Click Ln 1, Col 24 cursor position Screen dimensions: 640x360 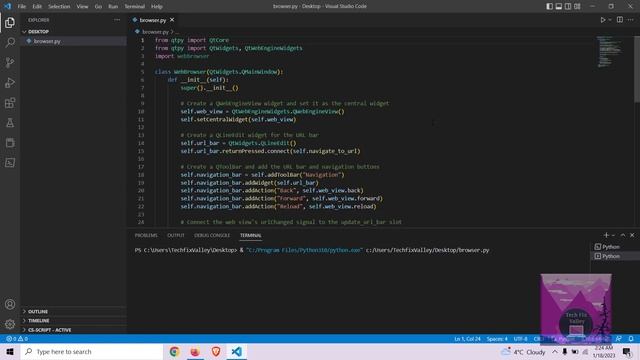tap(467, 339)
